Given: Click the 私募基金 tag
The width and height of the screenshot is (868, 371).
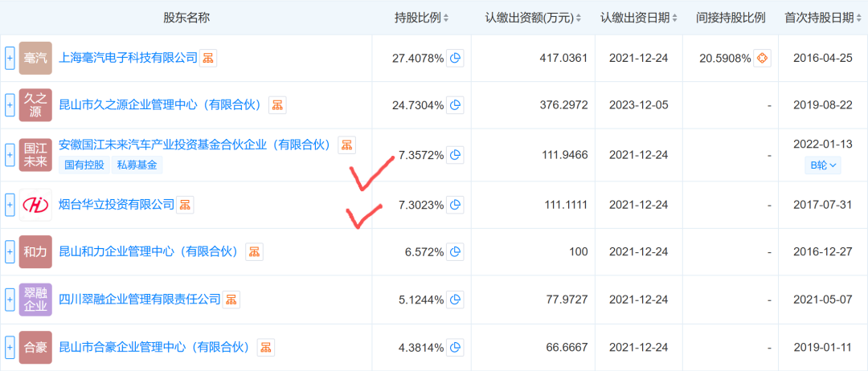Looking at the screenshot, I should [x=137, y=164].
